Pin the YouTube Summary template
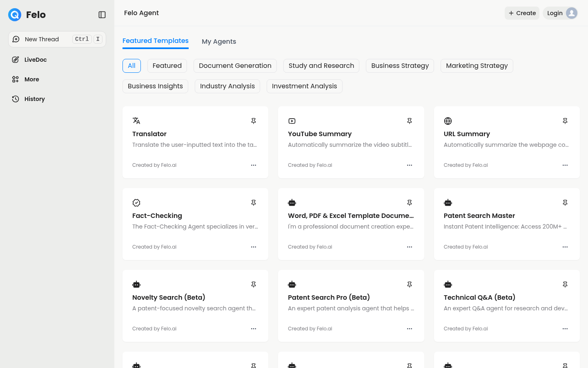Viewport: 588px width, 368px height. (x=410, y=121)
